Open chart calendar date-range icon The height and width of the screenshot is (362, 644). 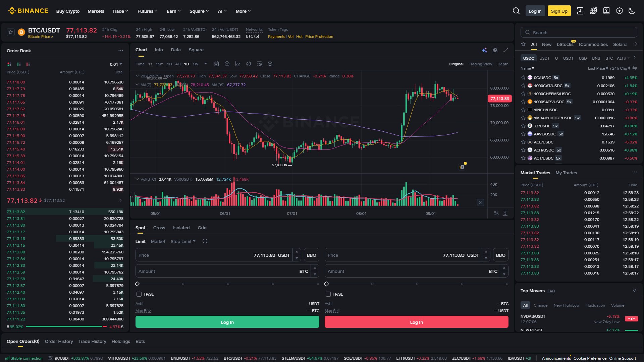click(x=216, y=64)
